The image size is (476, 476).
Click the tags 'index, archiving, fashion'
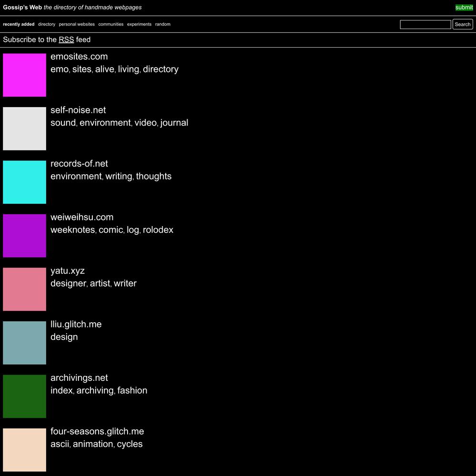pos(99,390)
